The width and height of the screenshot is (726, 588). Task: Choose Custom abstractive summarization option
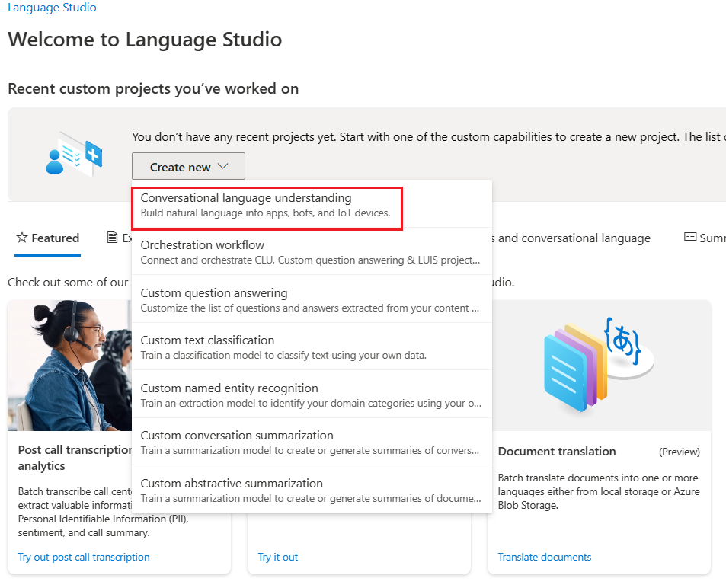(x=267, y=489)
